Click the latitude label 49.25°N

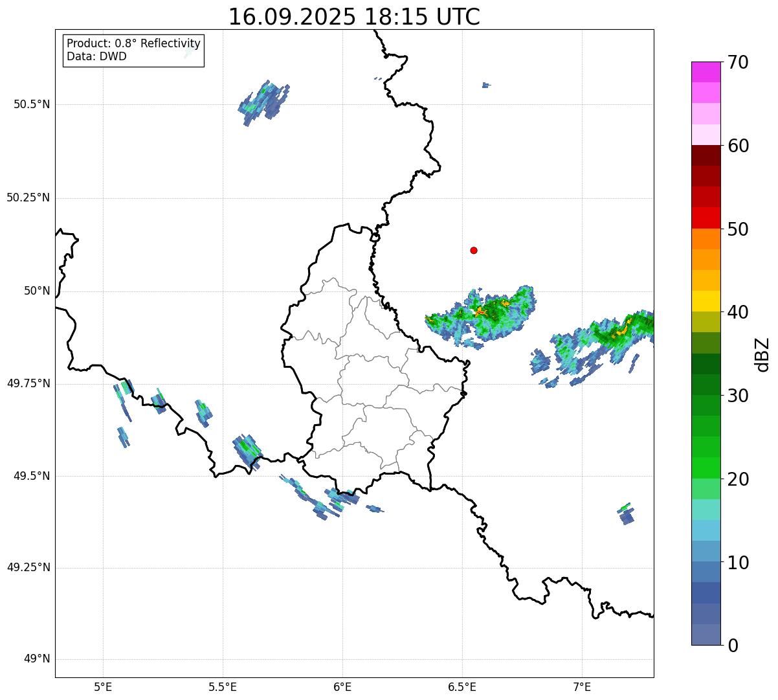[x=28, y=567]
